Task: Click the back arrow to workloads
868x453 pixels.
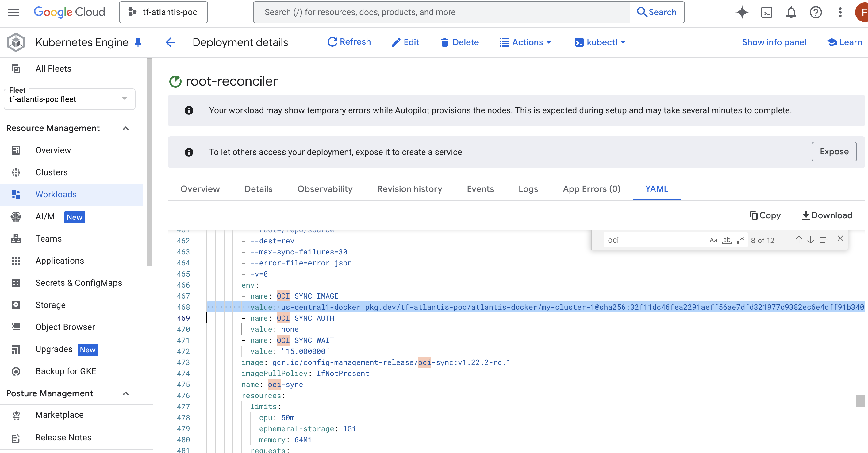Action: coord(171,42)
